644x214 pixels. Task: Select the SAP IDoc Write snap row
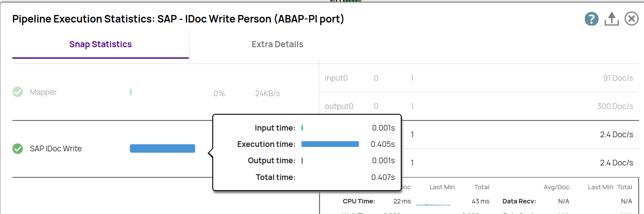(x=56, y=149)
